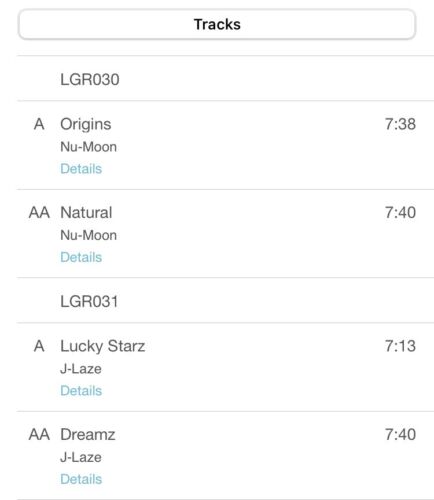Open Details link under Origins track

[81, 169]
